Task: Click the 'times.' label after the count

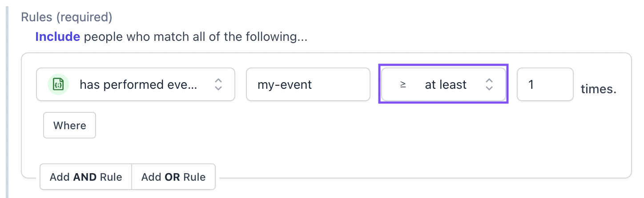Action: coord(598,89)
